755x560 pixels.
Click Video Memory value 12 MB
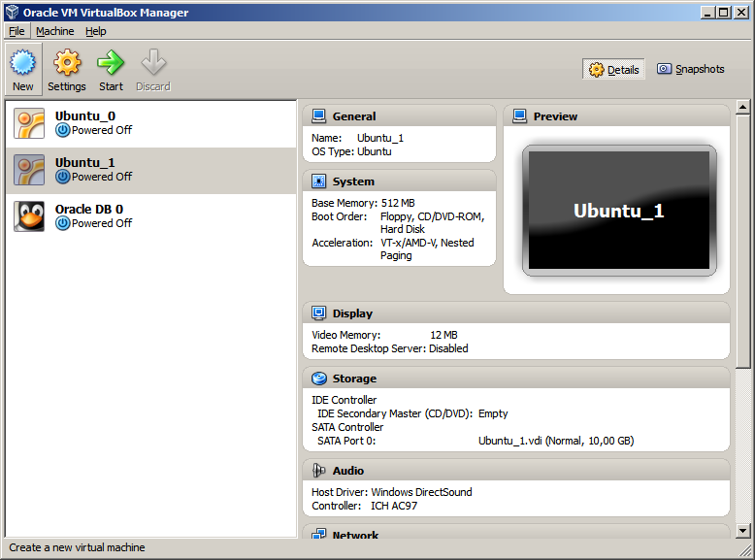click(x=443, y=335)
